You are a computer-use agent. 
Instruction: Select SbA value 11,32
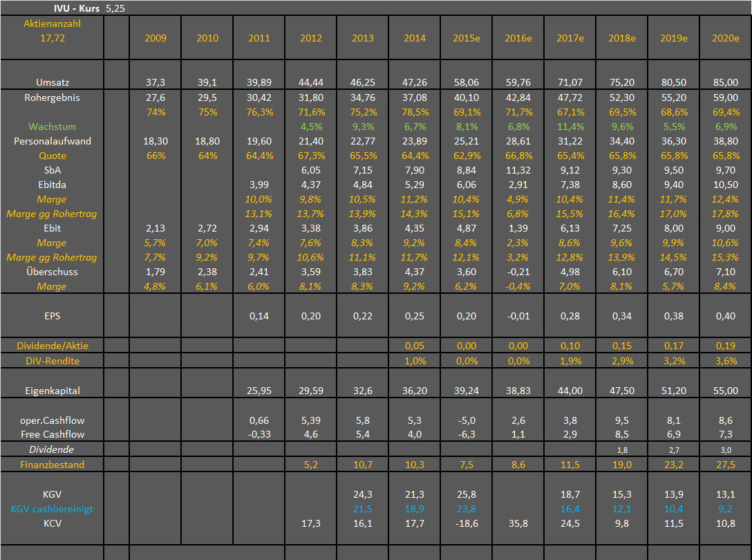(518, 170)
